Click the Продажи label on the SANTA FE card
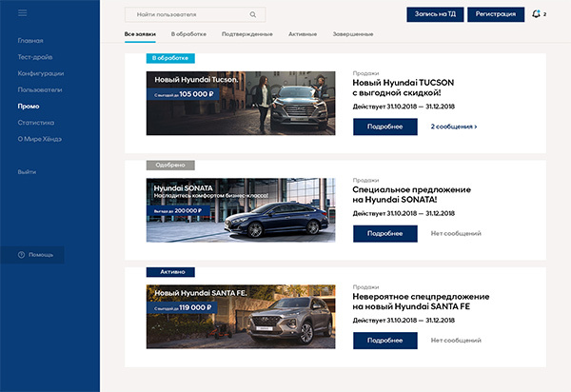The image size is (571, 392). pyautogui.click(x=365, y=286)
